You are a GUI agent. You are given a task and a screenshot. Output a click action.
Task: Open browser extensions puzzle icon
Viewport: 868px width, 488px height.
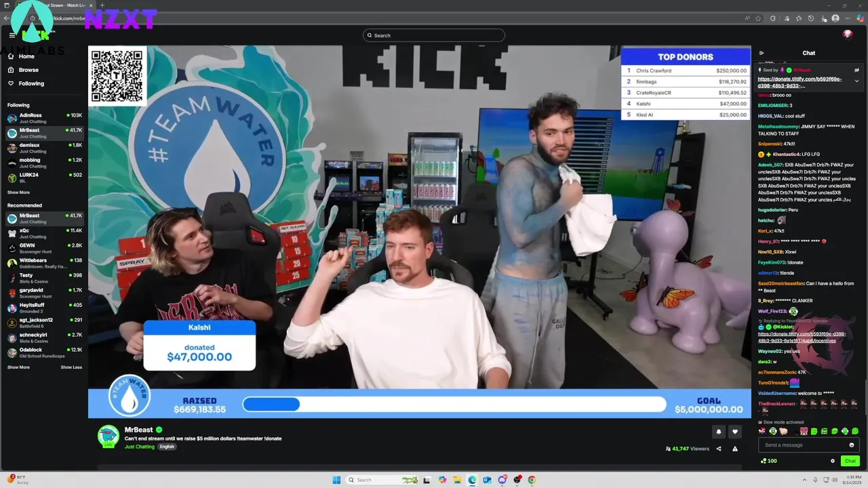pos(773,18)
